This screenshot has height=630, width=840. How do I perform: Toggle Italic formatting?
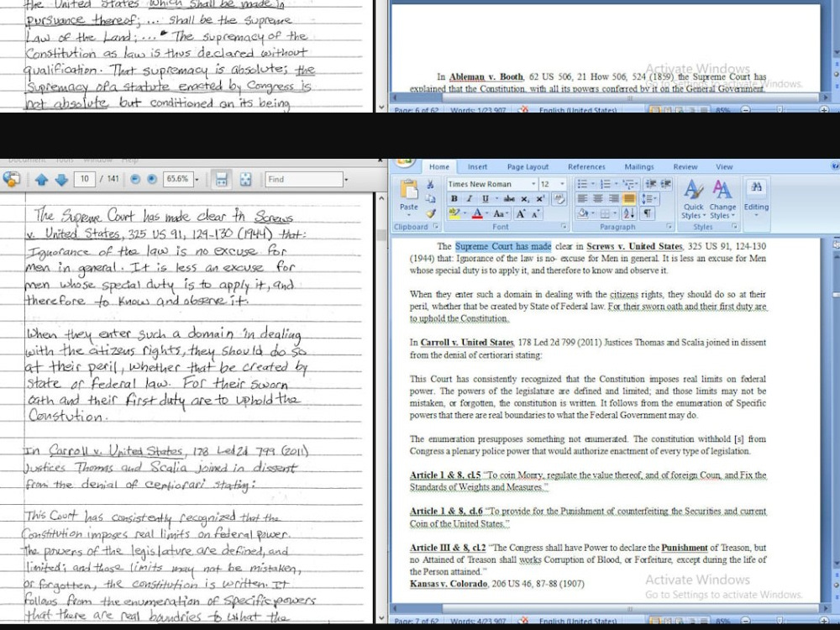[470, 199]
